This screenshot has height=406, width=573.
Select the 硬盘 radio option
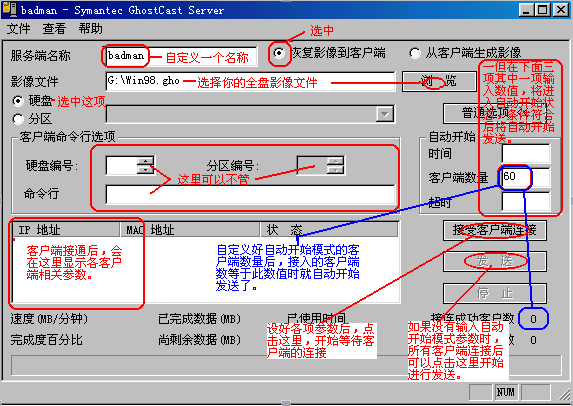pyautogui.click(x=18, y=101)
